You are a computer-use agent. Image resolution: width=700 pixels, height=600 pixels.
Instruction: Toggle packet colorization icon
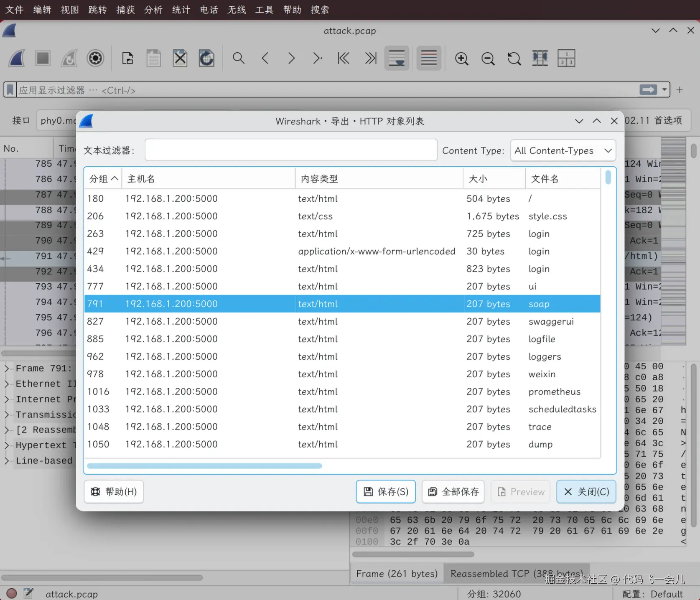coord(429,58)
